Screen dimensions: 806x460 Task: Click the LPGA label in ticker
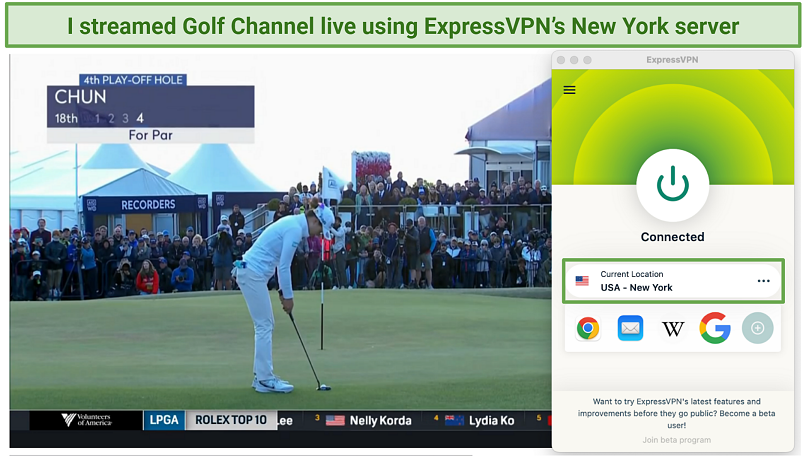pos(164,420)
